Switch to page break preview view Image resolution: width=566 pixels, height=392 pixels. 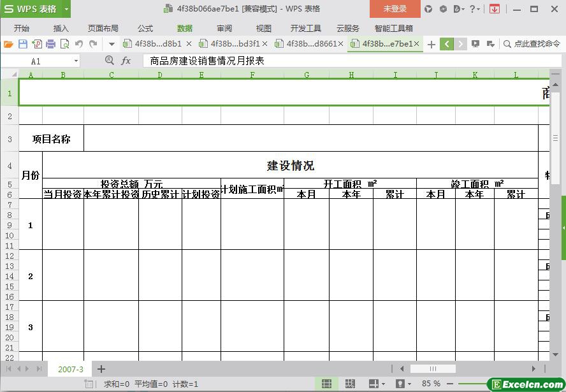pyautogui.click(x=350, y=384)
